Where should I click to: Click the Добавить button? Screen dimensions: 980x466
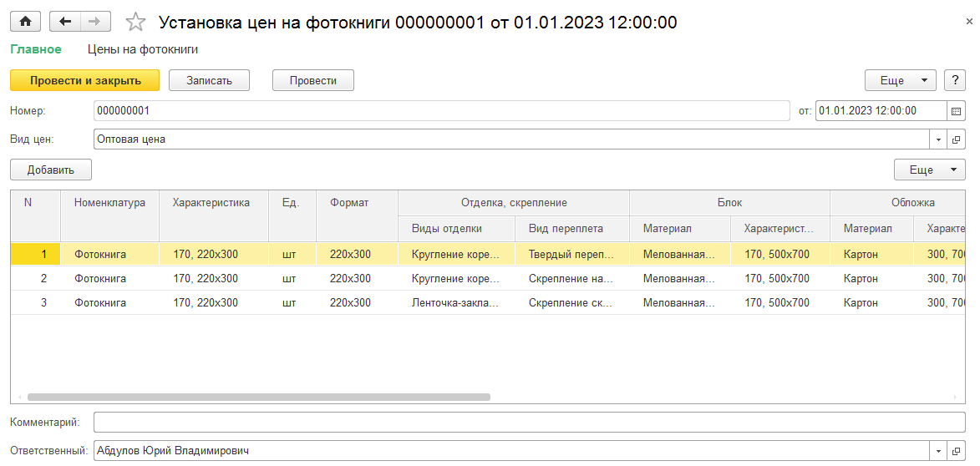51,170
